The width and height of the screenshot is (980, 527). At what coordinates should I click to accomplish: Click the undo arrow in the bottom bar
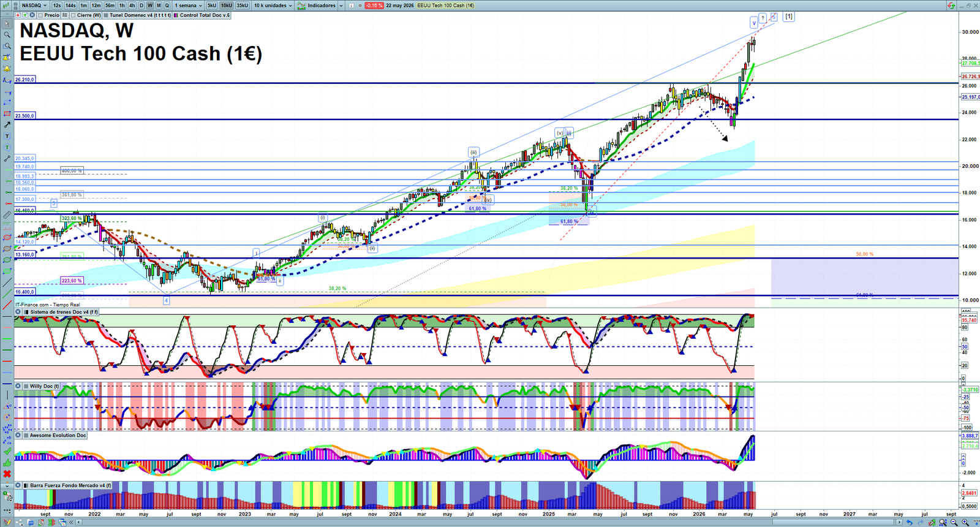pyautogui.click(x=909, y=522)
